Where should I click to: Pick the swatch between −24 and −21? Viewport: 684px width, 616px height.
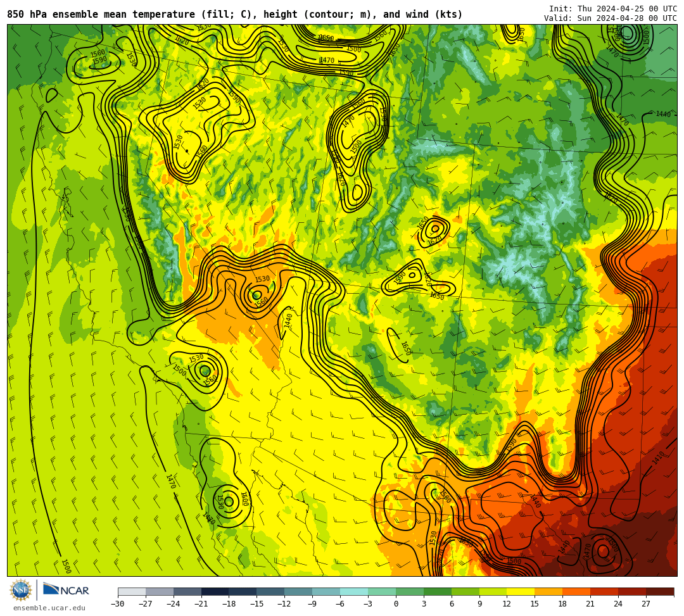pyautogui.click(x=187, y=591)
